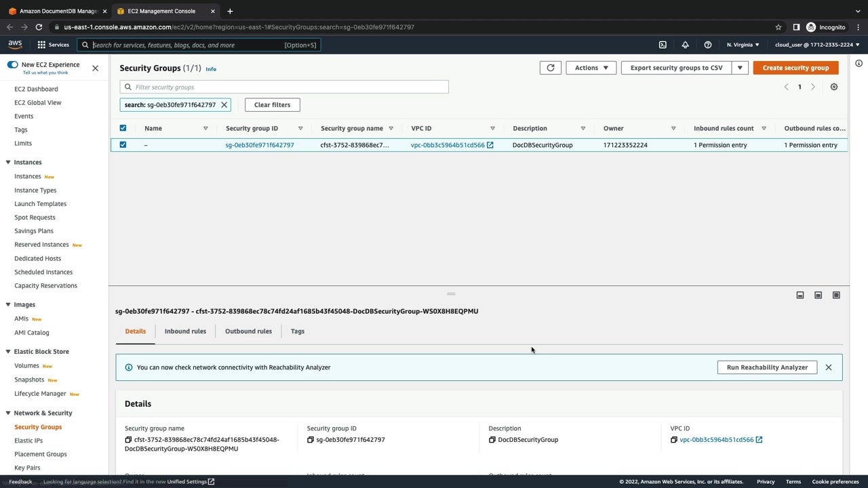Close the Amazon DocumentDB browser tab
The height and width of the screenshot is (488, 868).
(x=104, y=11)
